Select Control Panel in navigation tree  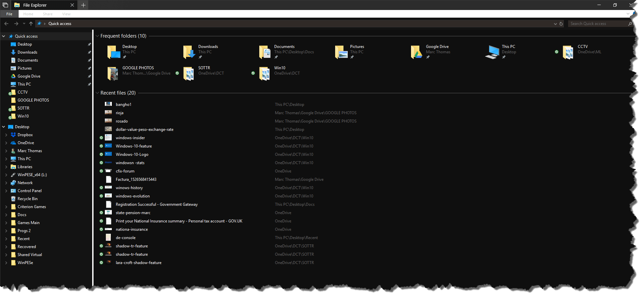point(29,191)
